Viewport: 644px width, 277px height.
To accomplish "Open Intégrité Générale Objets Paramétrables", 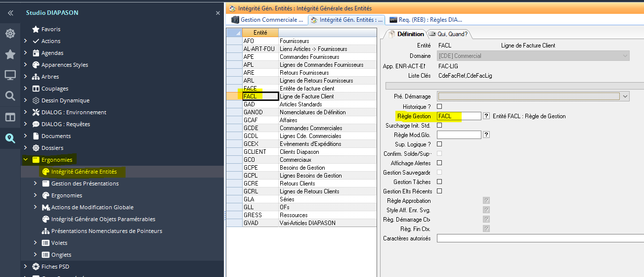I will (x=103, y=219).
